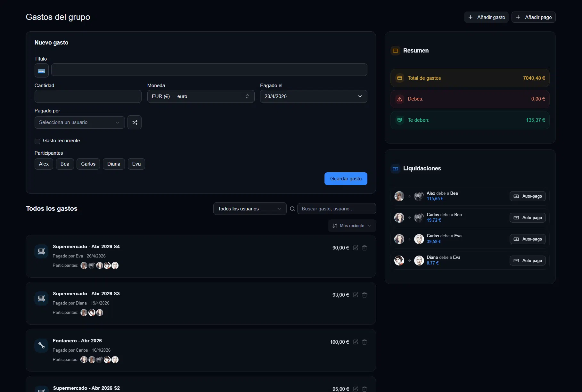Click the Resumen card icon
The height and width of the screenshot is (392, 582).
pyautogui.click(x=396, y=51)
